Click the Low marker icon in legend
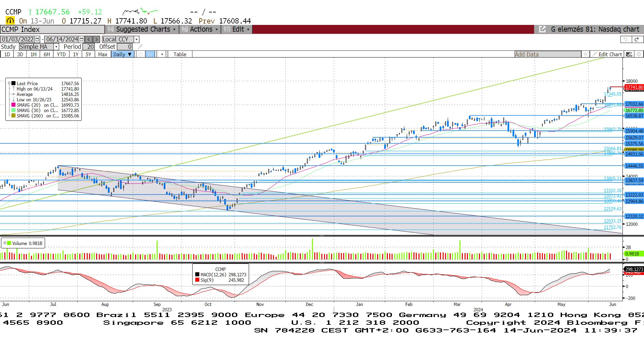 point(13,100)
